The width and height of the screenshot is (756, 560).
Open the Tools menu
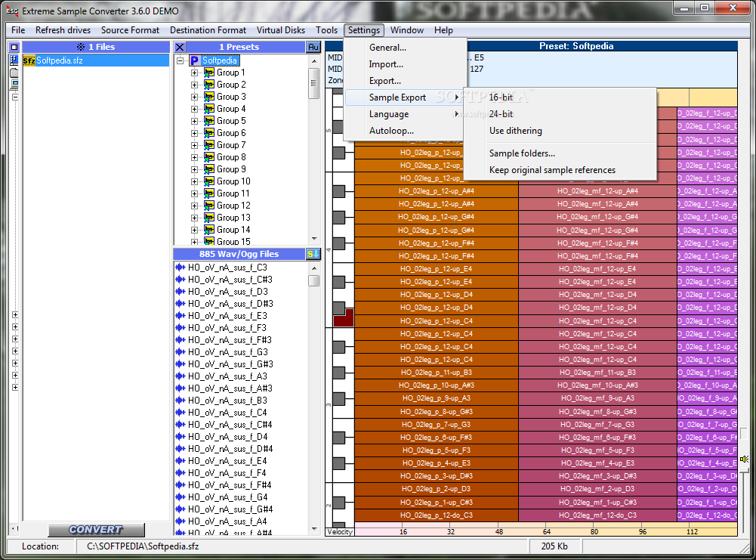(326, 30)
